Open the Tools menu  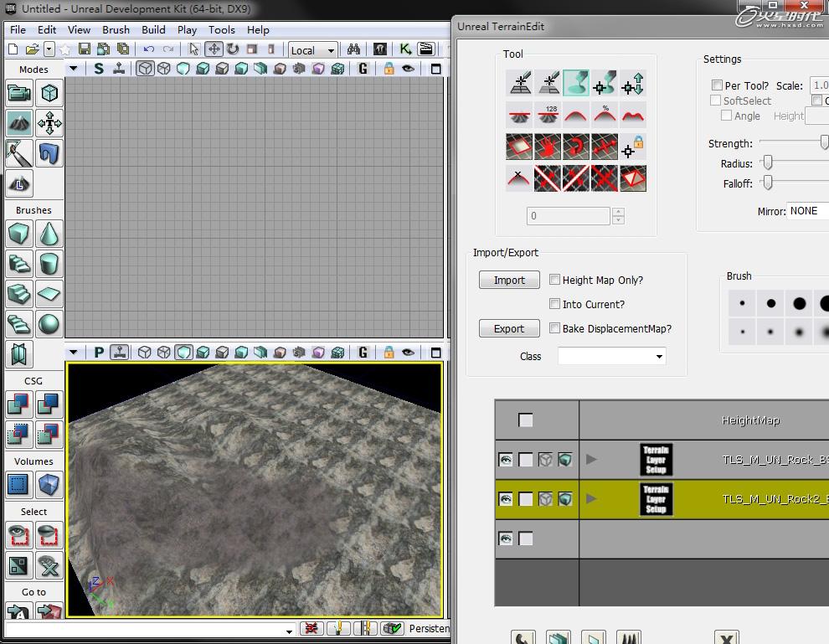click(x=222, y=29)
